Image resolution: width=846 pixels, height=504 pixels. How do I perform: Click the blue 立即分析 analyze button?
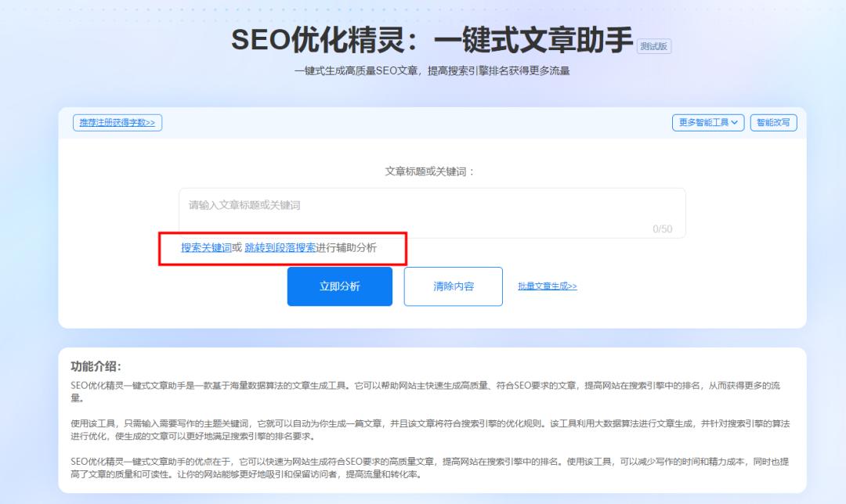point(340,286)
